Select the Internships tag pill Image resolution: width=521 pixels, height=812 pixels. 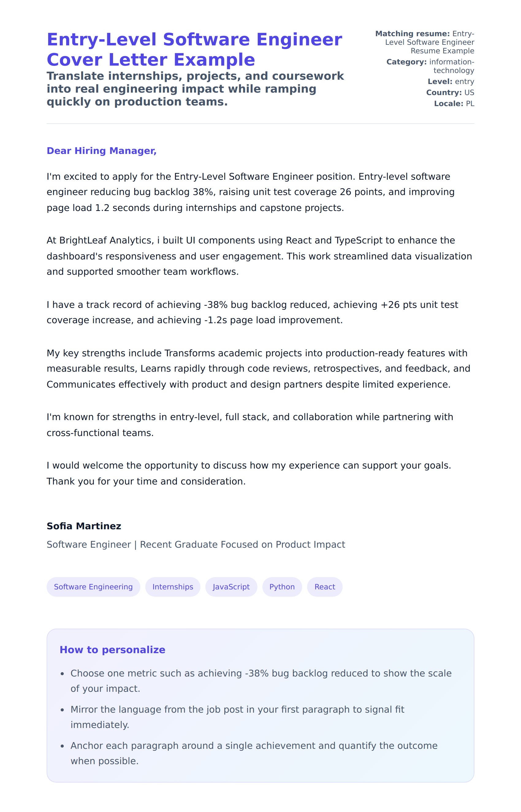point(173,587)
